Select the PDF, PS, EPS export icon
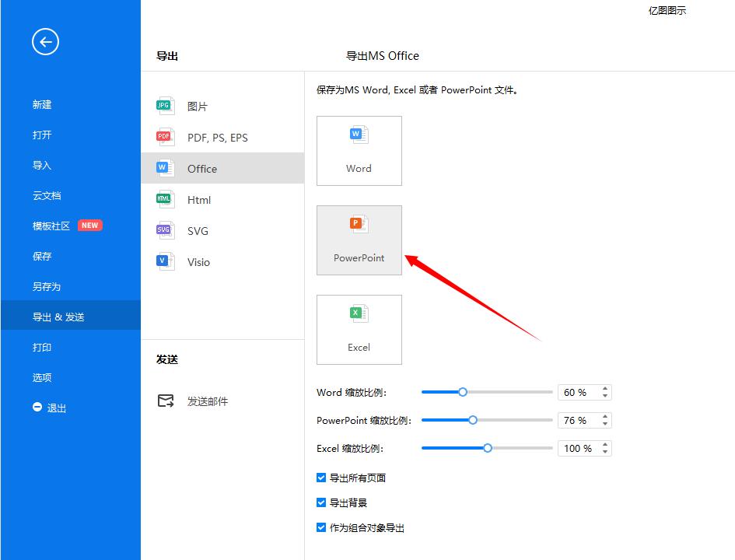The height and width of the screenshot is (560, 735). click(x=164, y=137)
